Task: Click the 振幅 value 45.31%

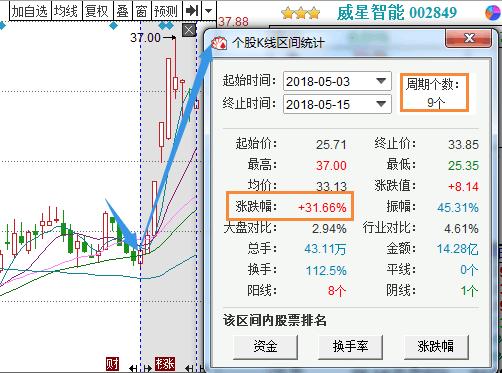Action: [x=458, y=208]
